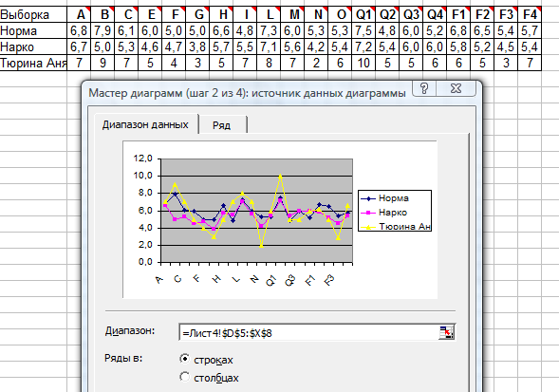Select column header cell 'E'
The image size is (559, 392).
coord(150,14)
